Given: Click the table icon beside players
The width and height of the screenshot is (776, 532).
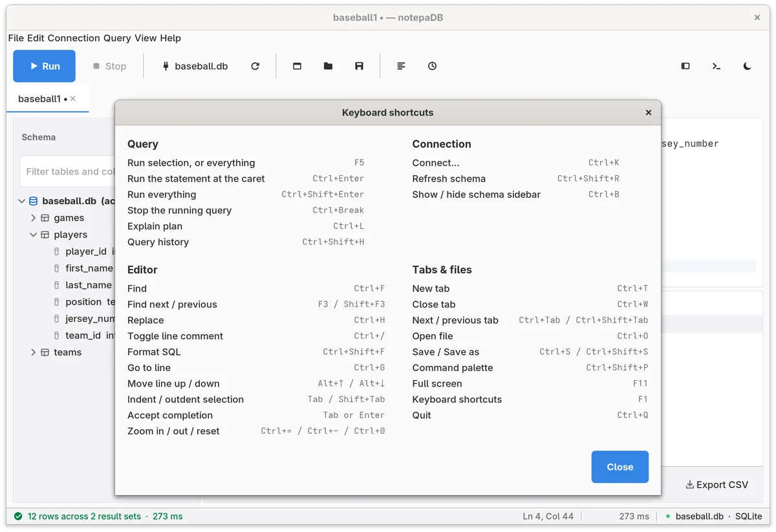Looking at the screenshot, I should (x=45, y=235).
